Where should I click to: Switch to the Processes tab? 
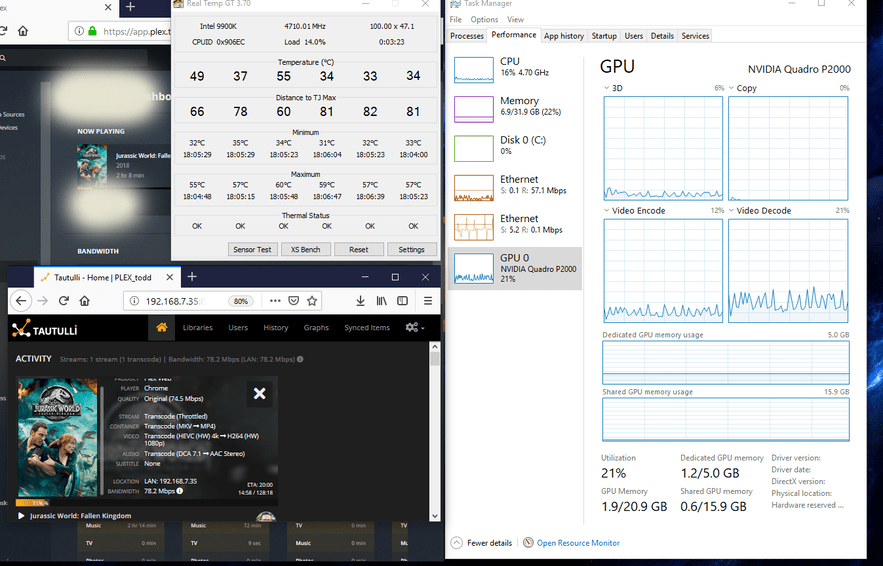[x=467, y=35]
